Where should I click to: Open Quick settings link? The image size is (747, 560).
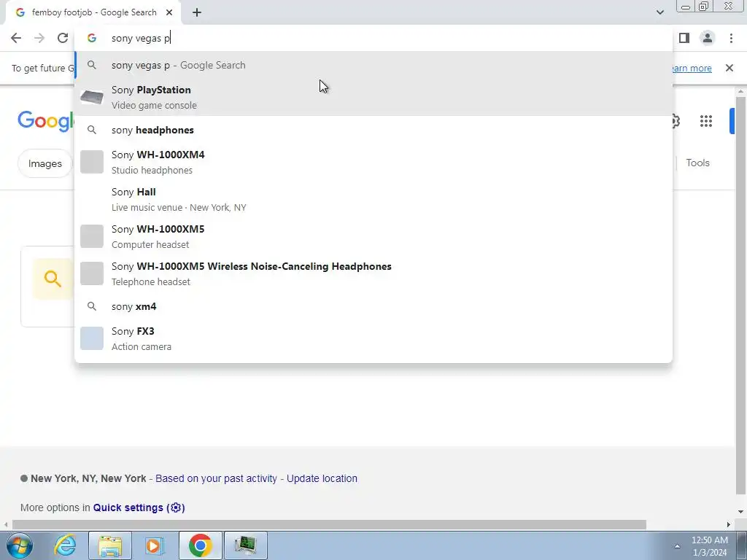tap(139, 507)
